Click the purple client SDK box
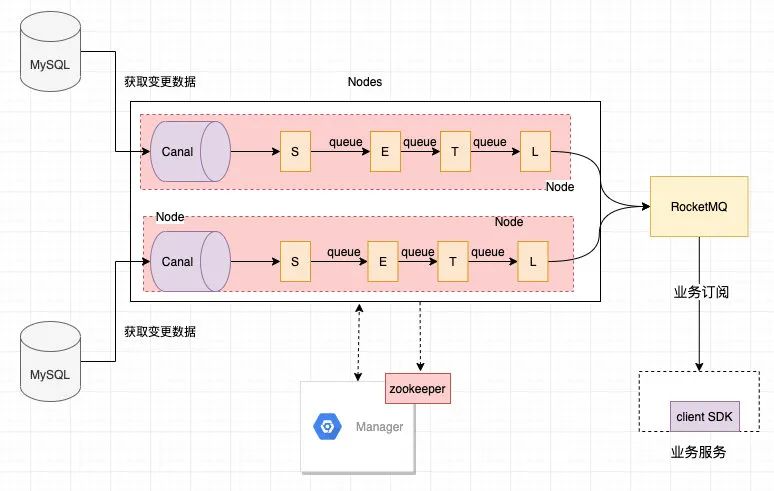 click(x=704, y=416)
